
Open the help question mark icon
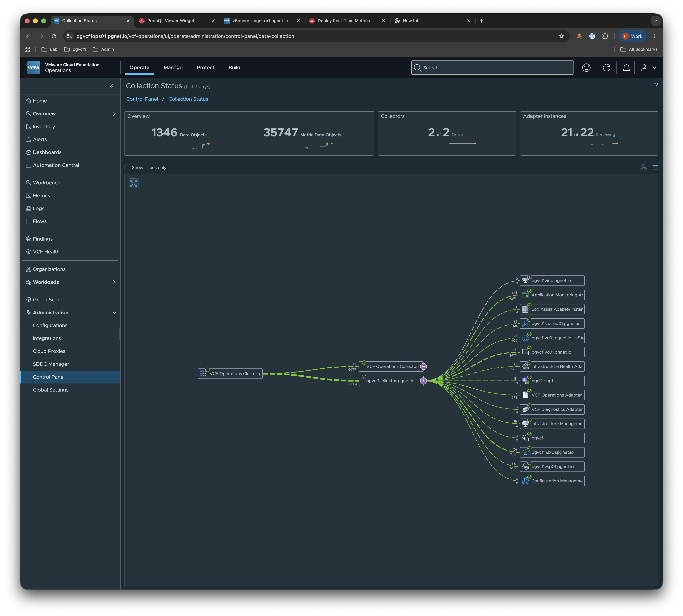(656, 86)
